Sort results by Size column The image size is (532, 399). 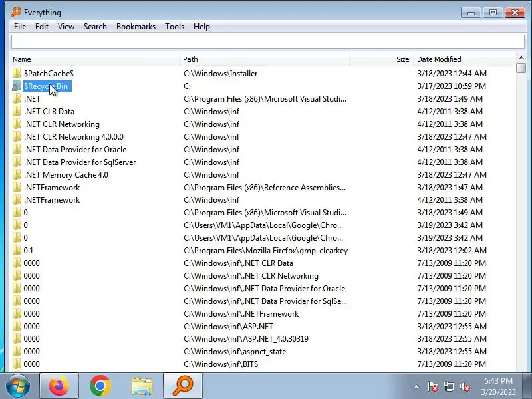tap(381, 59)
